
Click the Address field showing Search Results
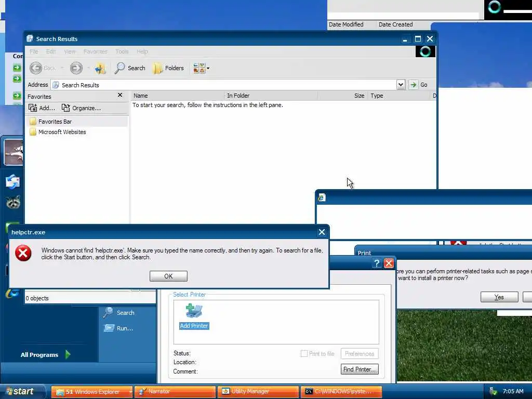pyautogui.click(x=224, y=85)
